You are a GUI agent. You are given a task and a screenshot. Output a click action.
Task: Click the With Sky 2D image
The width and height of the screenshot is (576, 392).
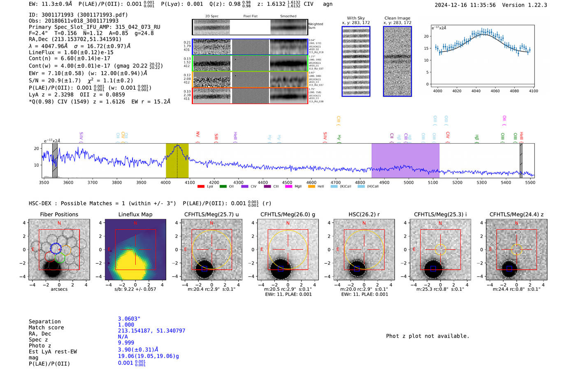(356, 61)
